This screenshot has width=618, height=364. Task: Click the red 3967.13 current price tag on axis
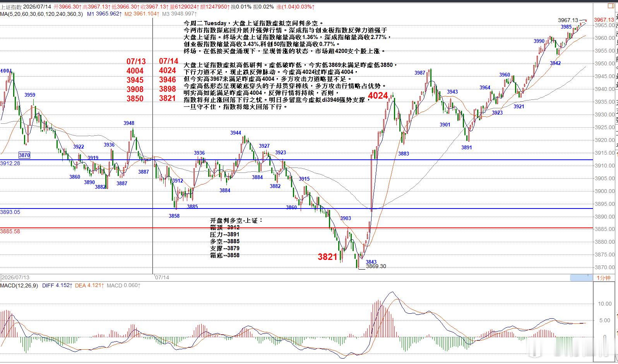[x=604, y=20]
